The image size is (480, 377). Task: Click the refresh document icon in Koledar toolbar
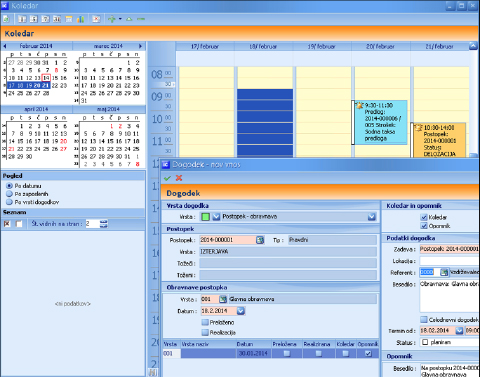tap(6, 19)
